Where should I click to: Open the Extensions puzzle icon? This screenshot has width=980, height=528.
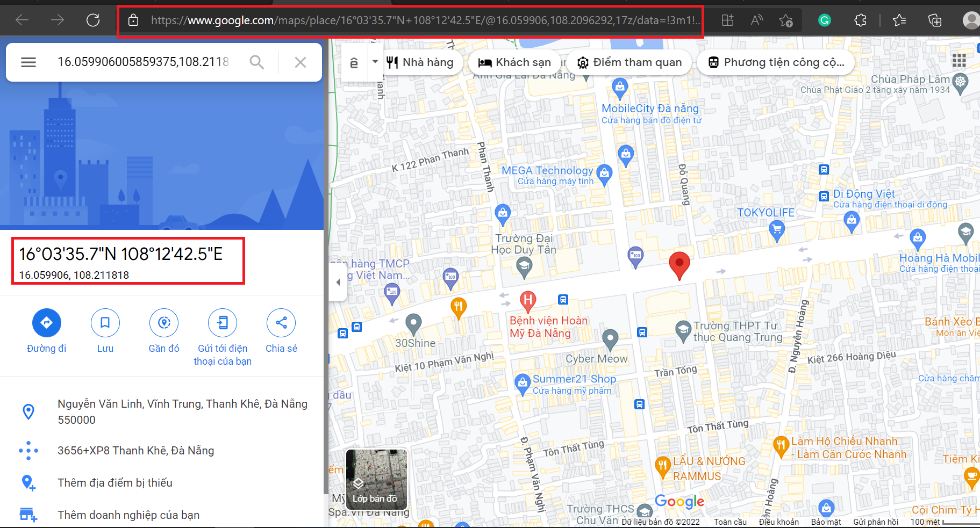861,20
